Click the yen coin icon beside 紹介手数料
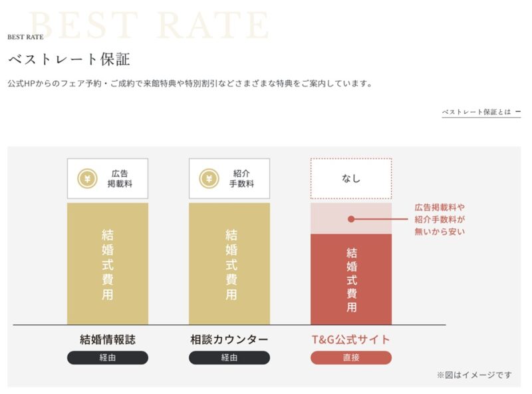This screenshot has width=532, height=394. (209, 178)
